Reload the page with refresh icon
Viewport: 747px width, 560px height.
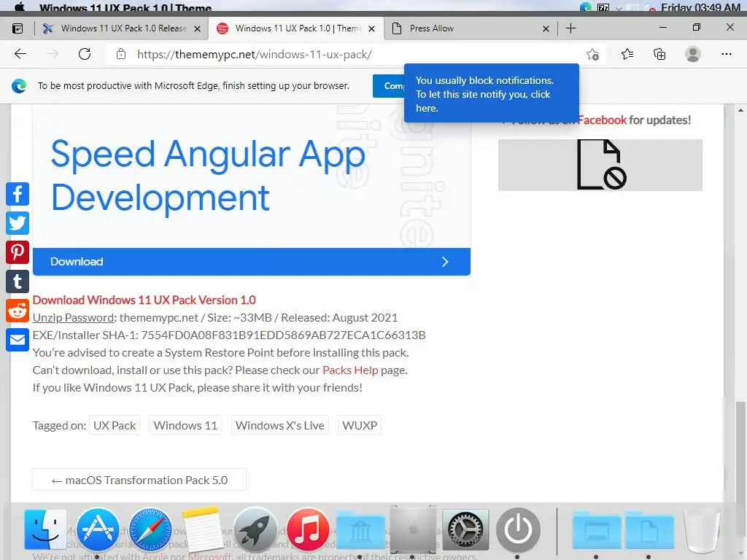click(x=85, y=54)
